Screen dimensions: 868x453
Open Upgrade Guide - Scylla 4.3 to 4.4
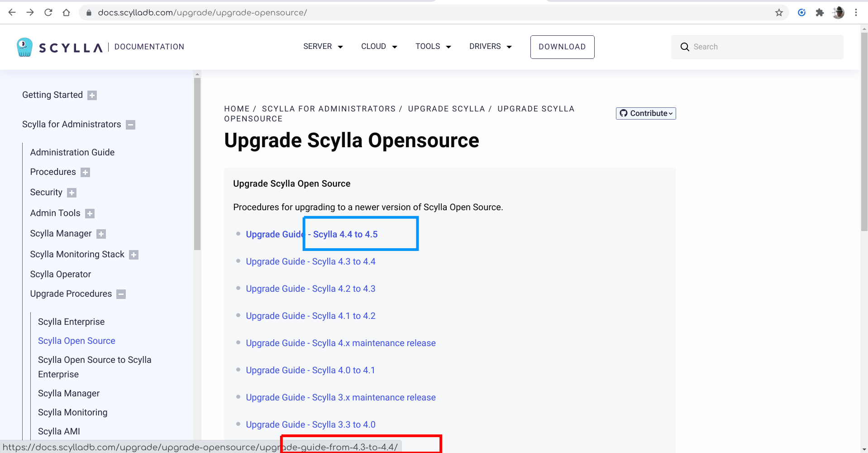[x=310, y=261]
